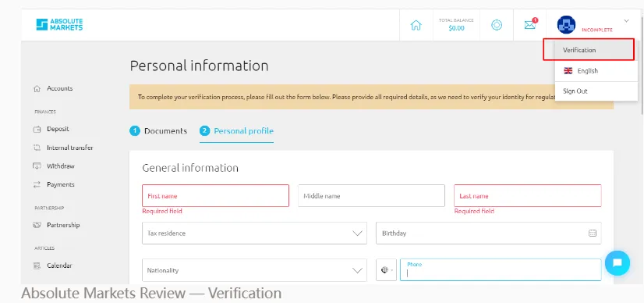Click Sign Out in menu
This screenshot has height=303, width=644.
[x=596, y=91]
